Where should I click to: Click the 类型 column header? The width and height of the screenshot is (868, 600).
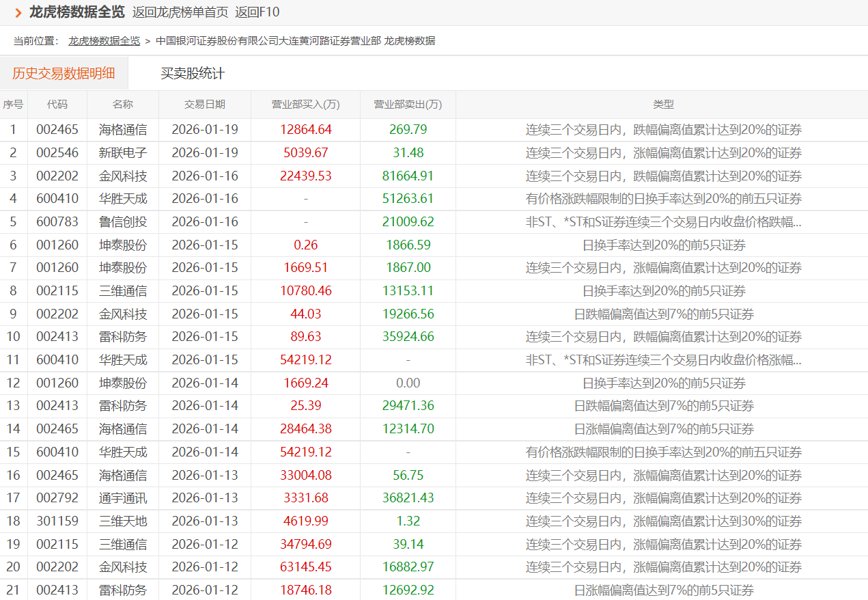(663, 105)
